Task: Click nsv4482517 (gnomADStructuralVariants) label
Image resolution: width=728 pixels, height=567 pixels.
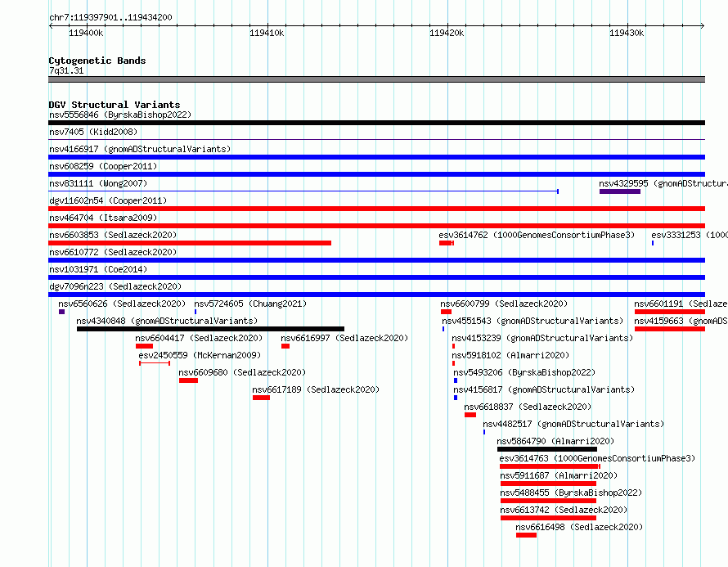Action: coord(573,424)
